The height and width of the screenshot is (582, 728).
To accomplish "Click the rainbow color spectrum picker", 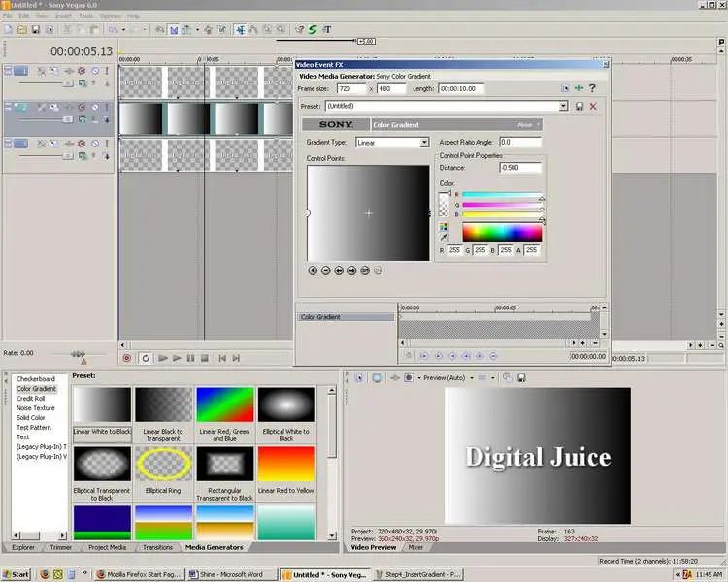I will click(502, 232).
